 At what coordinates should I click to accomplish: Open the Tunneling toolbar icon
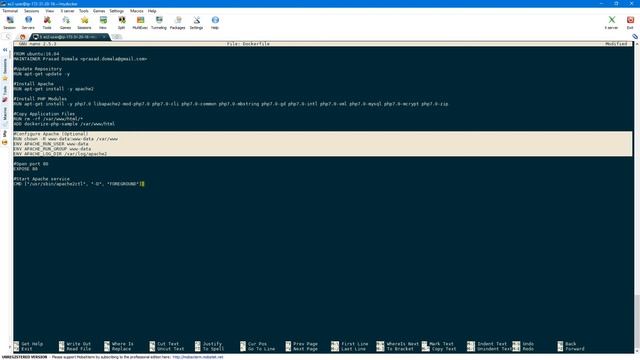click(x=159, y=22)
